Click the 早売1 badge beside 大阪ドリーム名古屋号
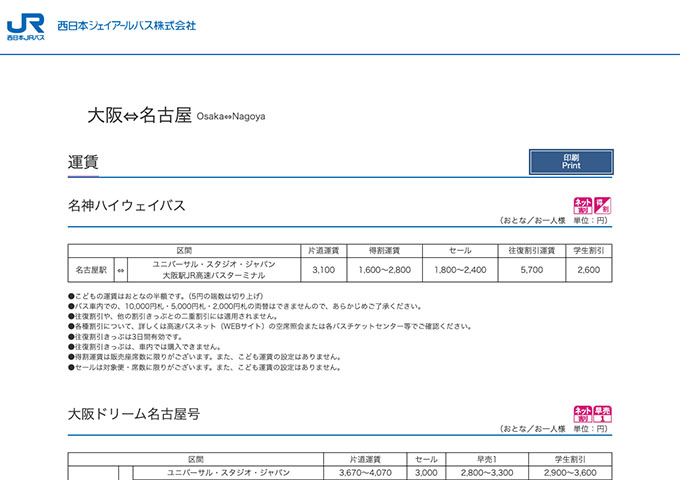Screen dimensions: 680x480 tap(602, 414)
